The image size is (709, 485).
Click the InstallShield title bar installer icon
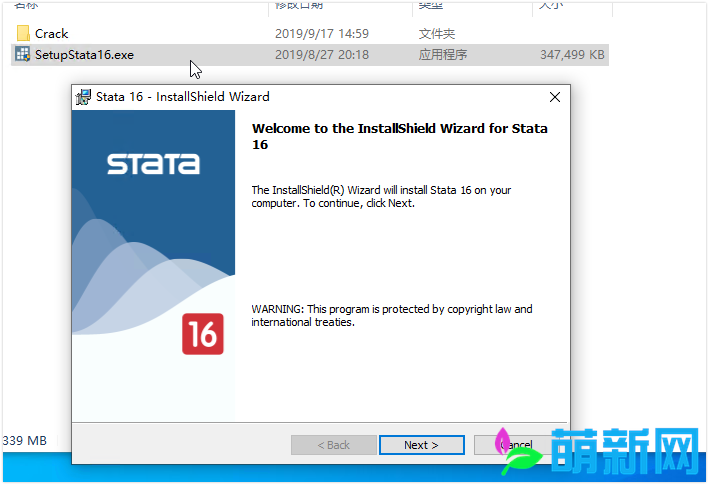(x=83, y=97)
